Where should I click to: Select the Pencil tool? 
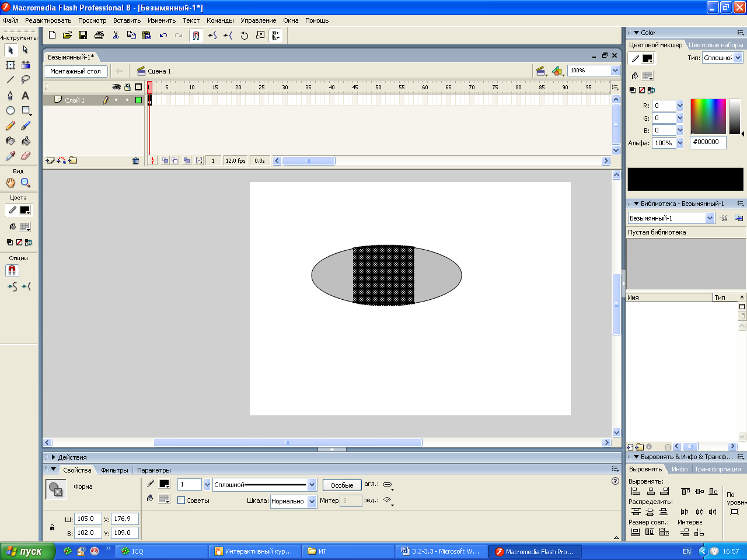pyautogui.click(x=11, y=125)
